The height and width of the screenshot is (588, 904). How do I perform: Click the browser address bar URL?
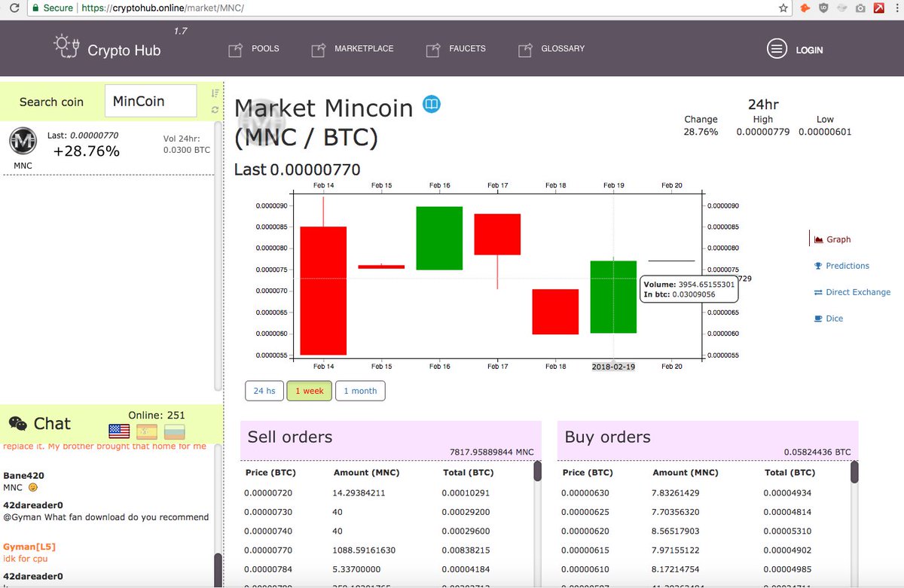pyautogui.click(x=163, y=8)
